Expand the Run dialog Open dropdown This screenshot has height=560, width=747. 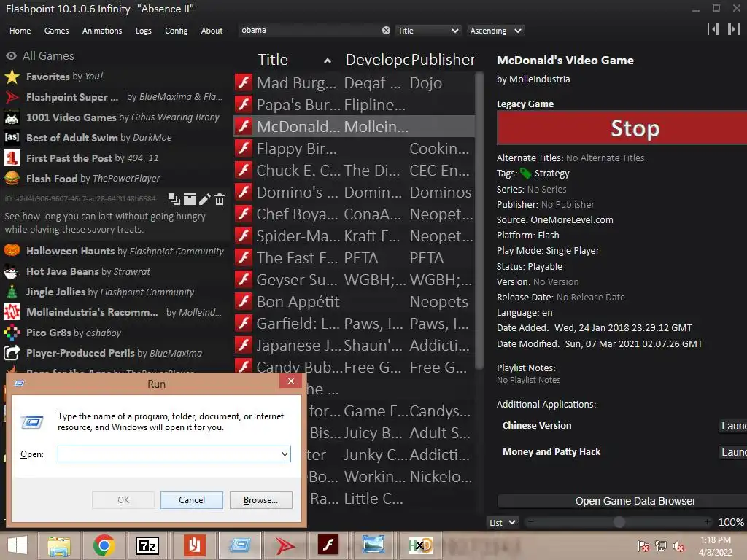pyautogui.click(x=285, y=454)
